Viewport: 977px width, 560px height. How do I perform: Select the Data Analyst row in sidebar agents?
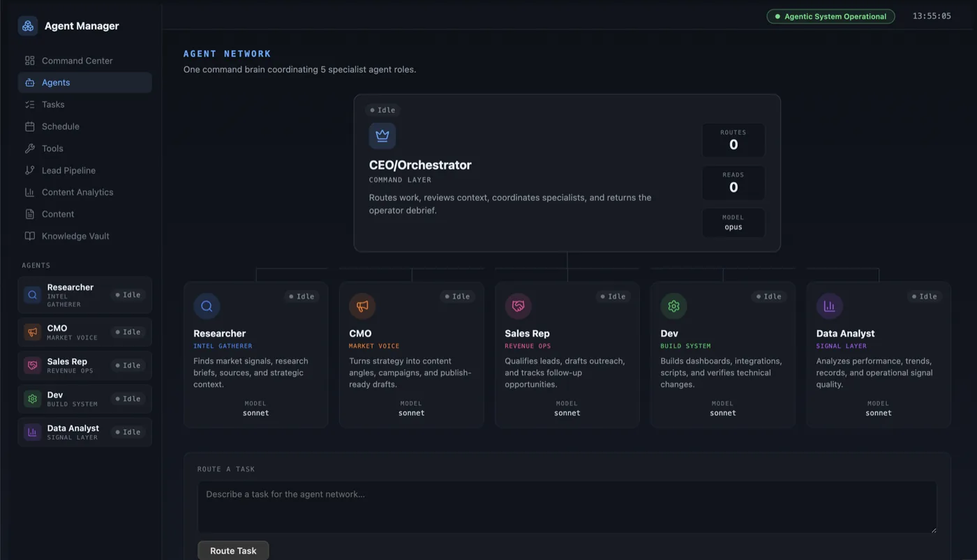coord(85,432)
